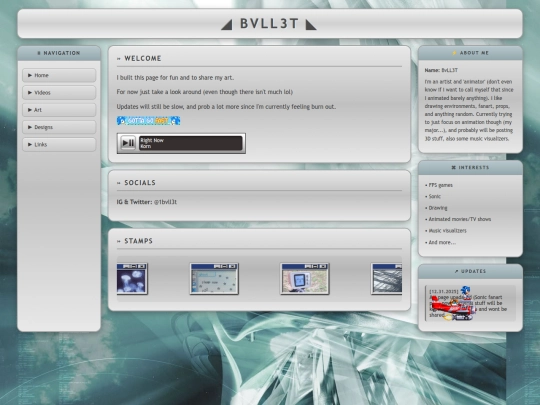Click the arrow marker before Home
The image size is (540, 405).
pyautogui.click(x=30, y=75)
